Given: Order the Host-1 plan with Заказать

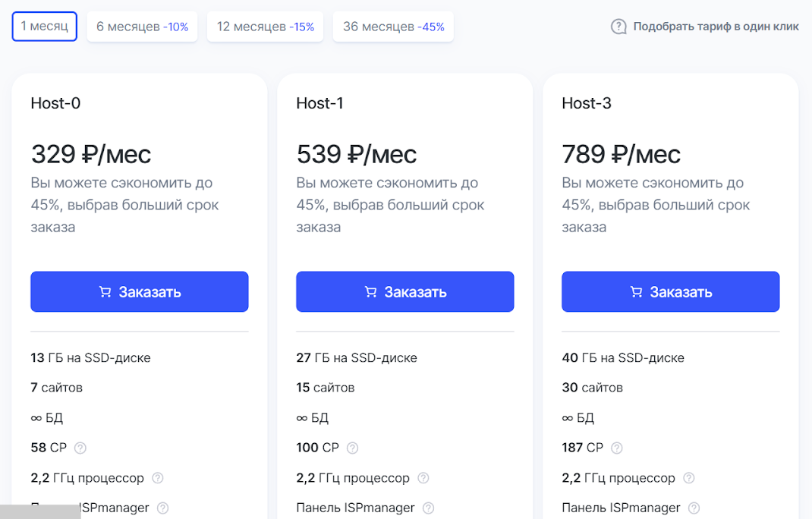Looking at the screenshot, I should tap(405, 291).
